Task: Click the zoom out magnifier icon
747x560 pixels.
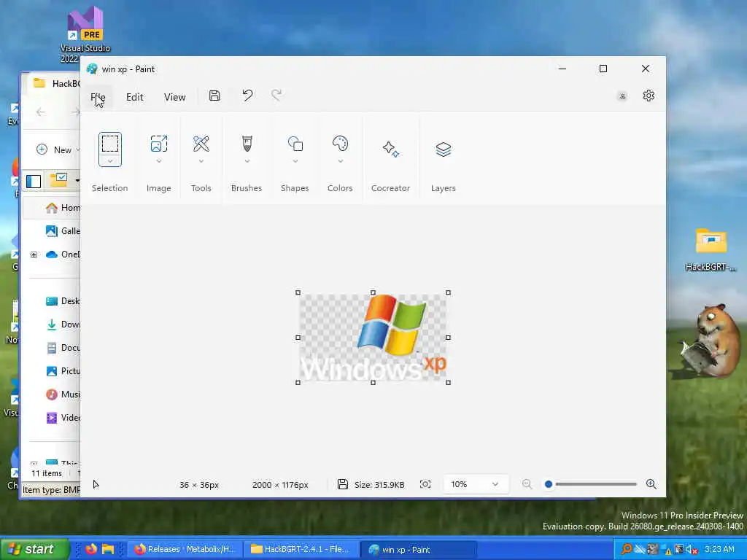Action: click(x=527, y=484)
